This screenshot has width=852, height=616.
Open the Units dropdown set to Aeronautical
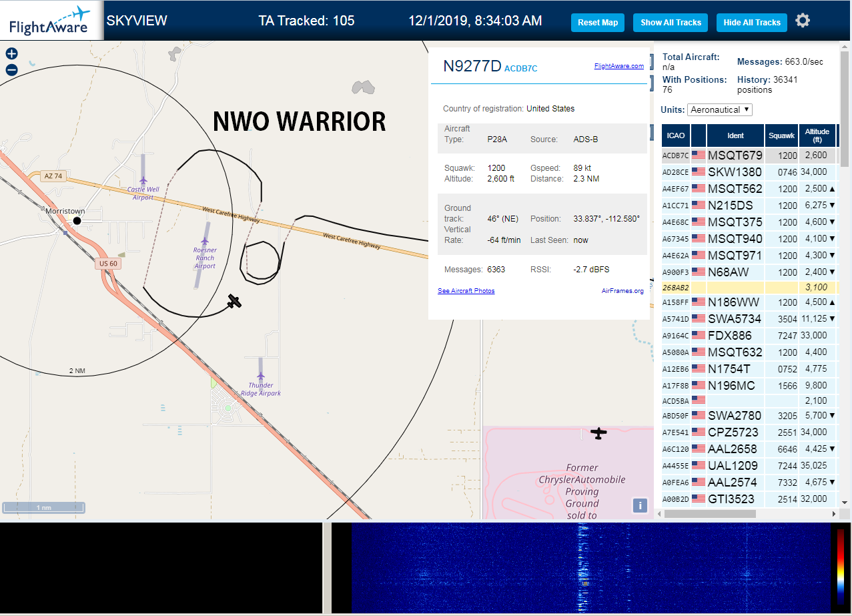pyautogui.click(x=720, y=109)
